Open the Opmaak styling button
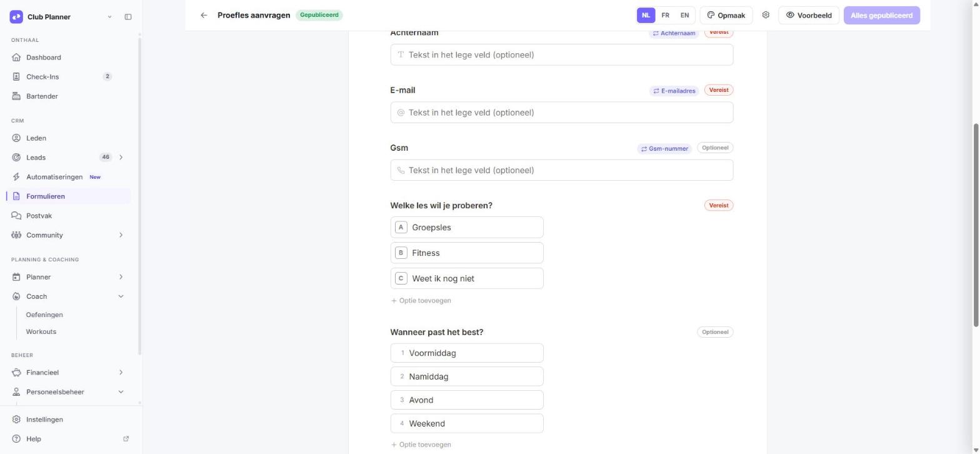The height and width of the screenshot is (454, 980). tap(726, 15)
